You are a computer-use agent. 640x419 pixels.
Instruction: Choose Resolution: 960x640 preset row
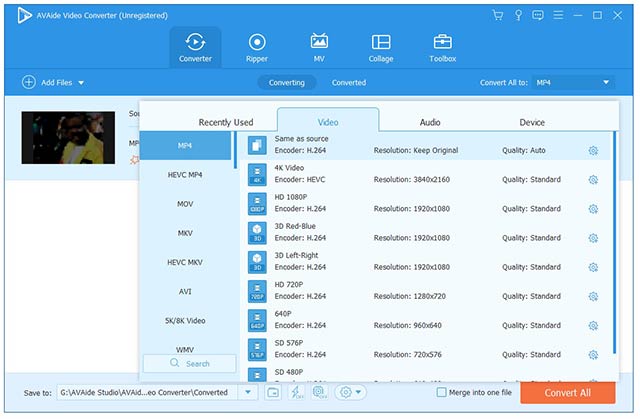click(x=424, y=320)
